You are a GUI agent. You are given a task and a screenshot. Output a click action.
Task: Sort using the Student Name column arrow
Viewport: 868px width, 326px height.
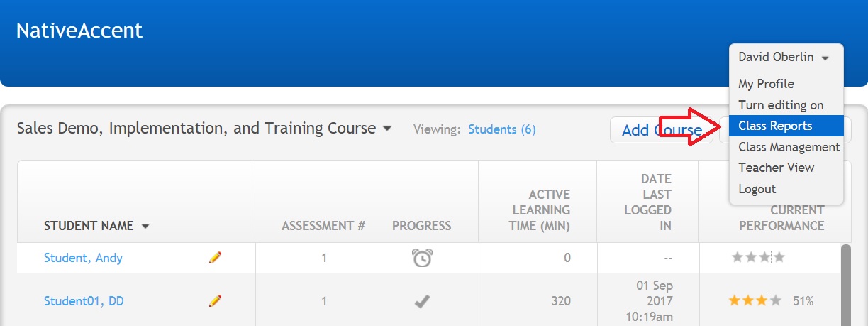point(145,226)
